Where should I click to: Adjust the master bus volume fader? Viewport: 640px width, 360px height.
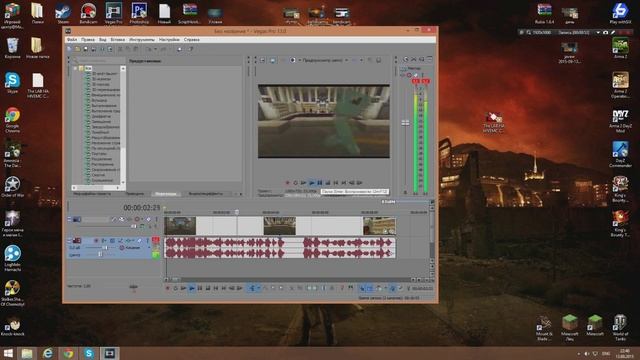[405, 122]
